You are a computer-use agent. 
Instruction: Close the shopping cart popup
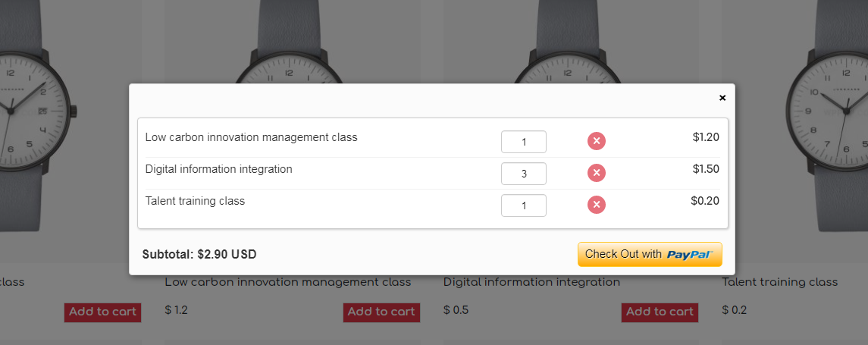(722, 98)
